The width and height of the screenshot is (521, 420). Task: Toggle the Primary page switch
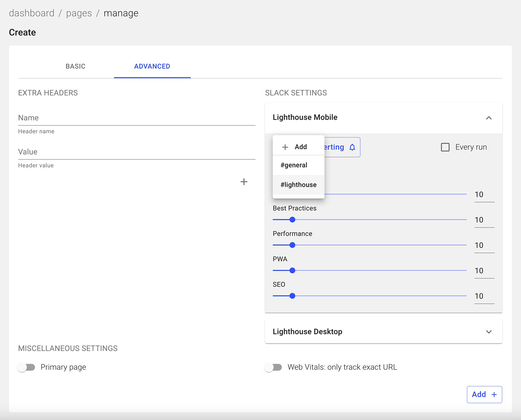point(26,367)
